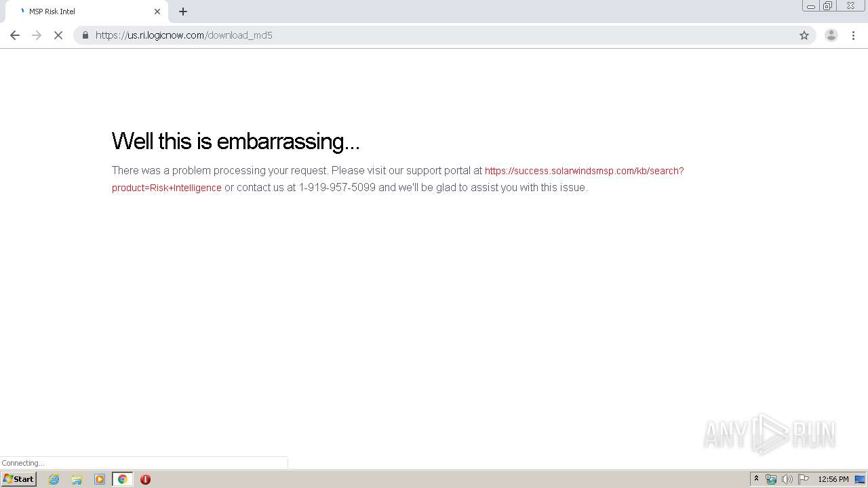The width and height of the screenshot is (868, 488).
Task: Show hidden system tray icons
Action: [757, 479]
